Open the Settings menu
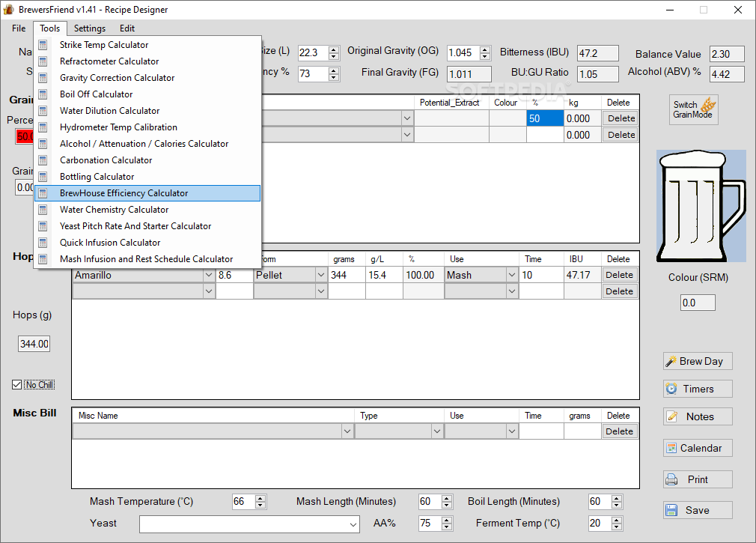The height and width of the screenshot is (543, 756). pyautogui.click(x=90, y=28)
